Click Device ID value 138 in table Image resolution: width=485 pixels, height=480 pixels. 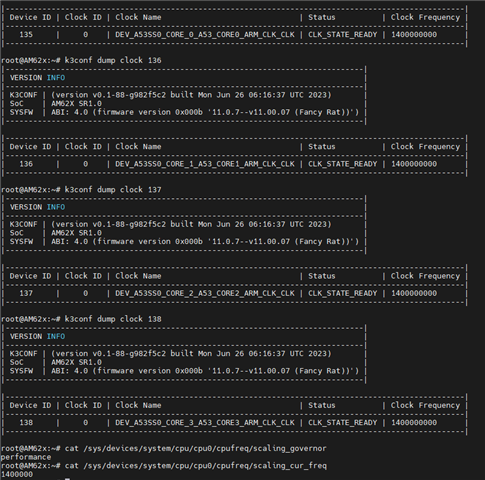point(26,423)
